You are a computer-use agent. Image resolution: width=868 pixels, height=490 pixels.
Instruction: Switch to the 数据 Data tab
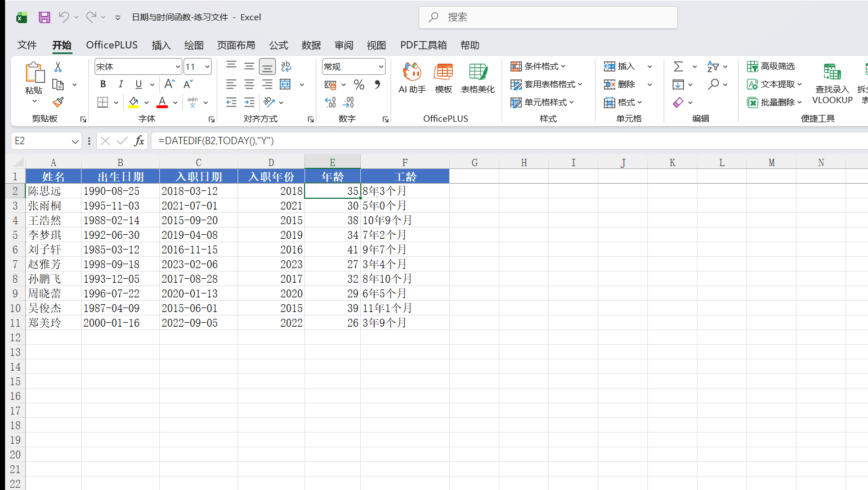coord(311,45)
